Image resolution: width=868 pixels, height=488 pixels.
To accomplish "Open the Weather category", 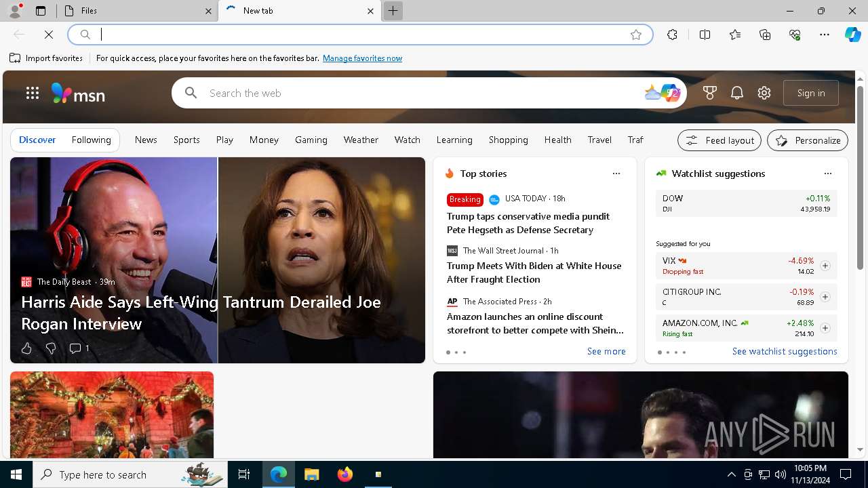I will [361, 140].
